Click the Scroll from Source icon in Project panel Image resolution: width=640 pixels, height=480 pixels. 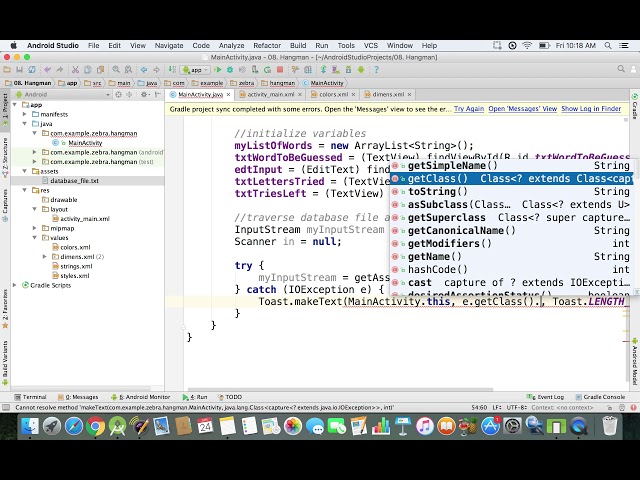point(118,95)
